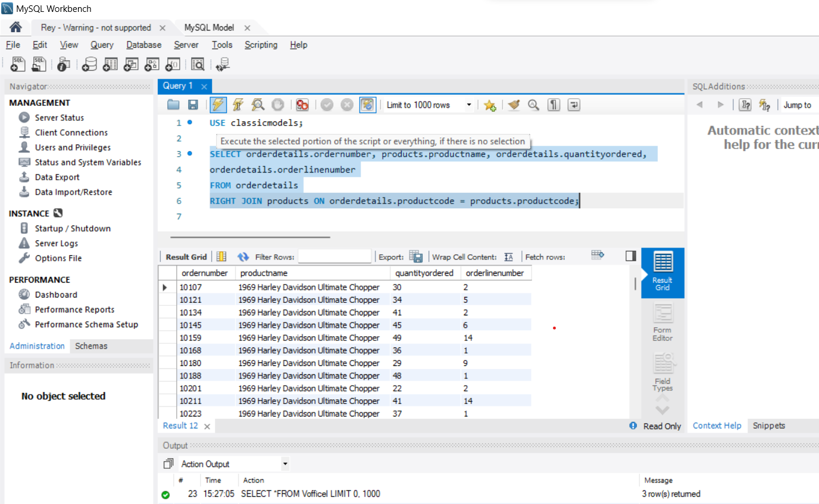Execute selected portion with lightning bolt icon
Image resolution: width=819 pixels, height=504 pixels.
click(x=218, y=105)
